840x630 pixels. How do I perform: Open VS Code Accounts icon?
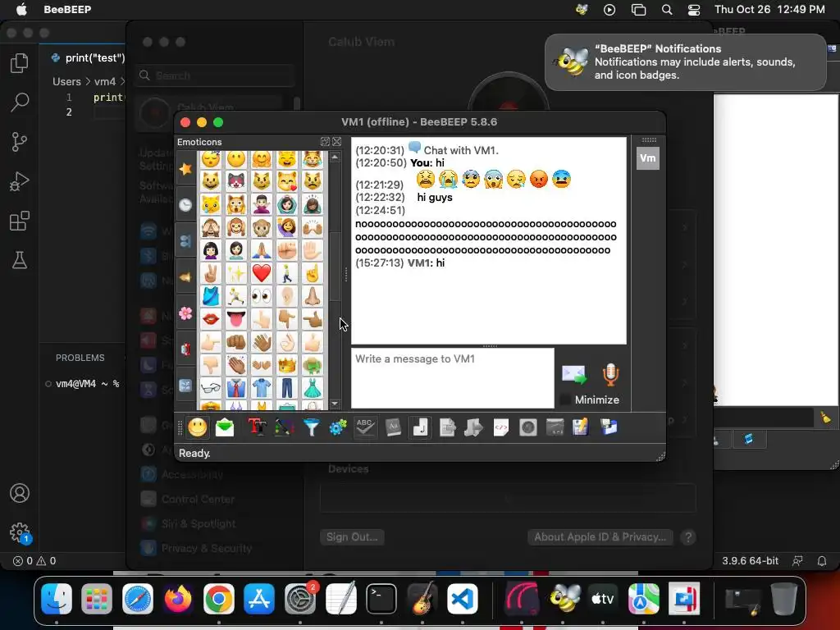pyautogui.click(x=20, y=493)
